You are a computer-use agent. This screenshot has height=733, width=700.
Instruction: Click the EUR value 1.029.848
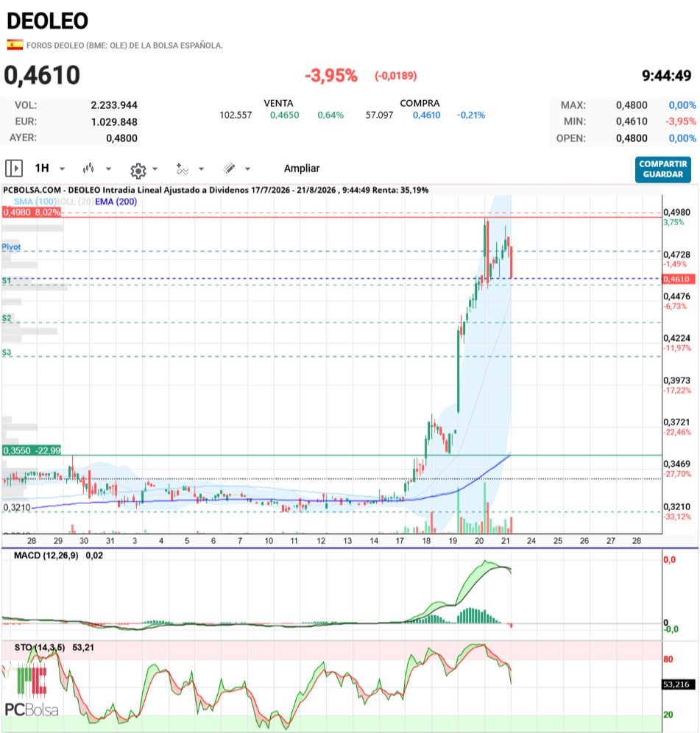tap(114, 122)
